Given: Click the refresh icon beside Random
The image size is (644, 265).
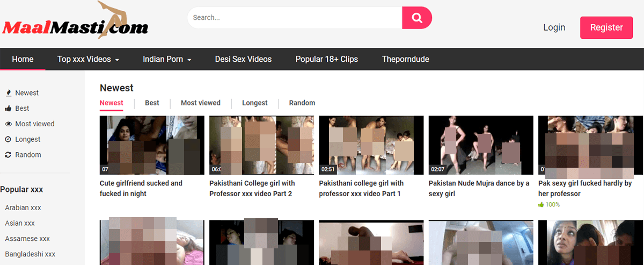Looking at the screenshot, I should click(8, 155).
